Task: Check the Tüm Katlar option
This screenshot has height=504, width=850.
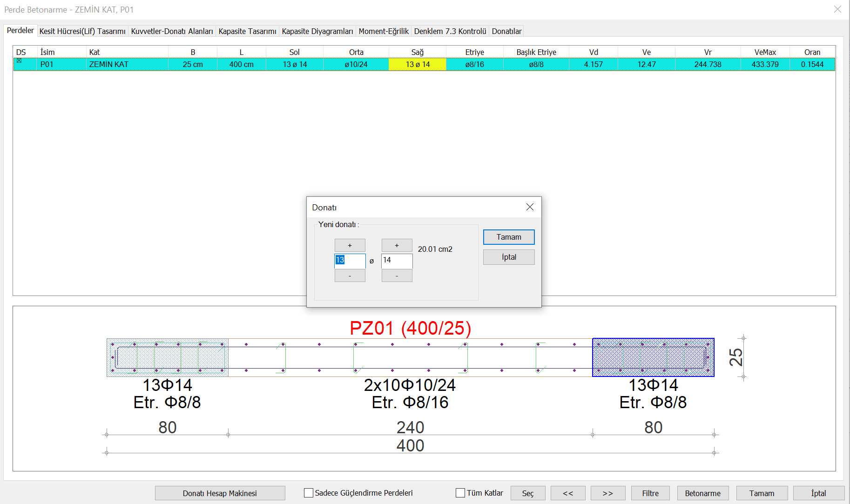Action: (x=460, y=493)
